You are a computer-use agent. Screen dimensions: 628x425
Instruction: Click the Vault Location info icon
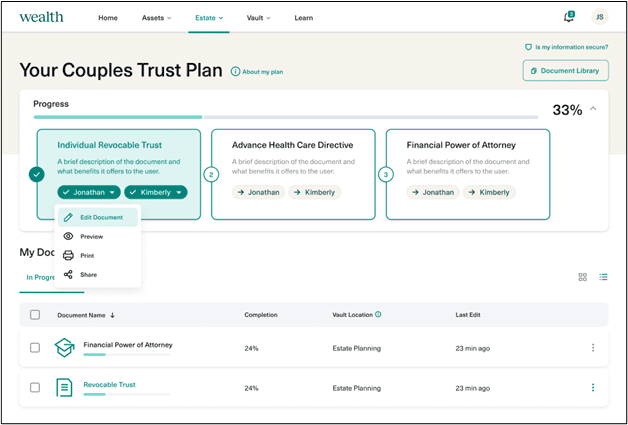pyautogui.click(x=378, y=315)
